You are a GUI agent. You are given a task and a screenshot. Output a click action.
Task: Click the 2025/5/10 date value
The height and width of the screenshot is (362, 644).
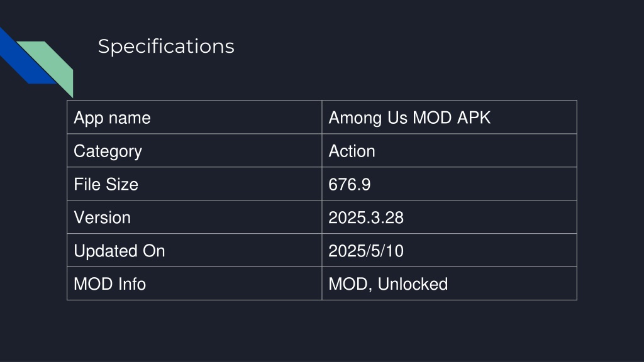tap(366, 251)
